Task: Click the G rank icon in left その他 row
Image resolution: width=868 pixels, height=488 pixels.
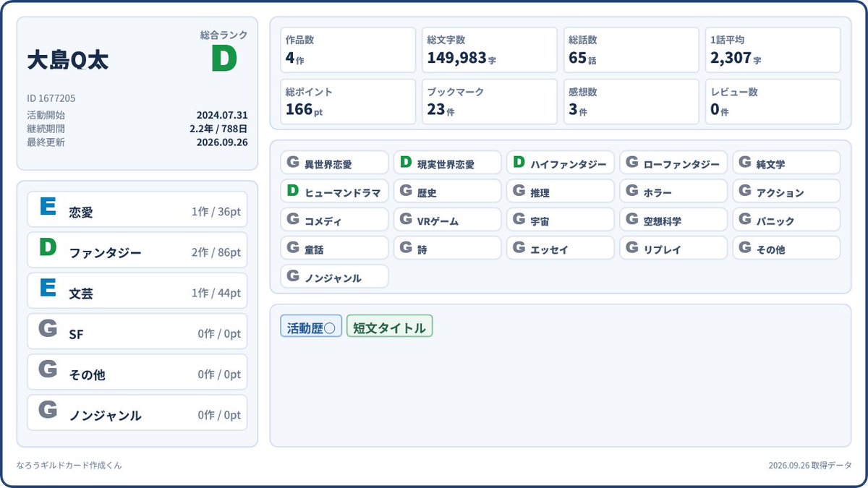Action: click(48, 369)
